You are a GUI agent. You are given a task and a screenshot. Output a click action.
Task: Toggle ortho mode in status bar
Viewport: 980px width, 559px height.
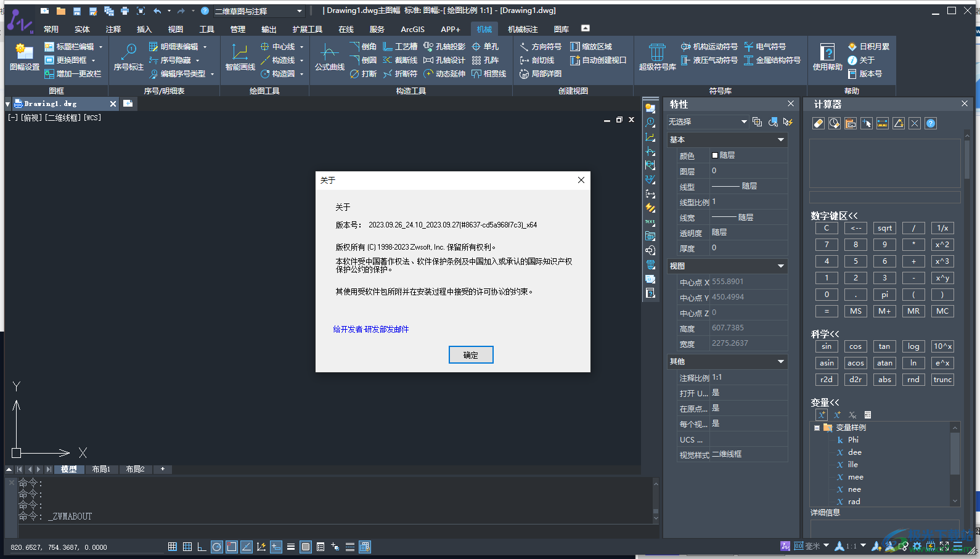[202, 547]
